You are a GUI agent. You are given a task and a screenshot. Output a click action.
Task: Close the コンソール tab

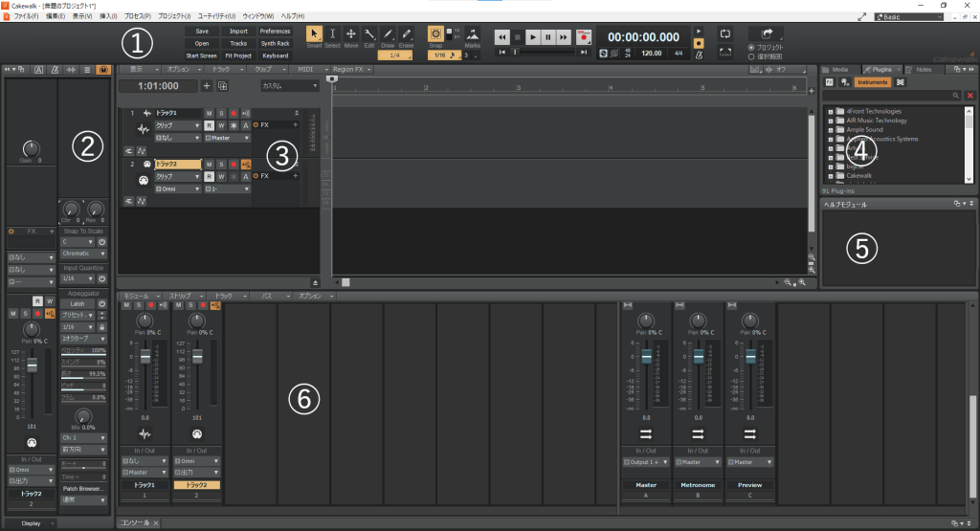156,523
